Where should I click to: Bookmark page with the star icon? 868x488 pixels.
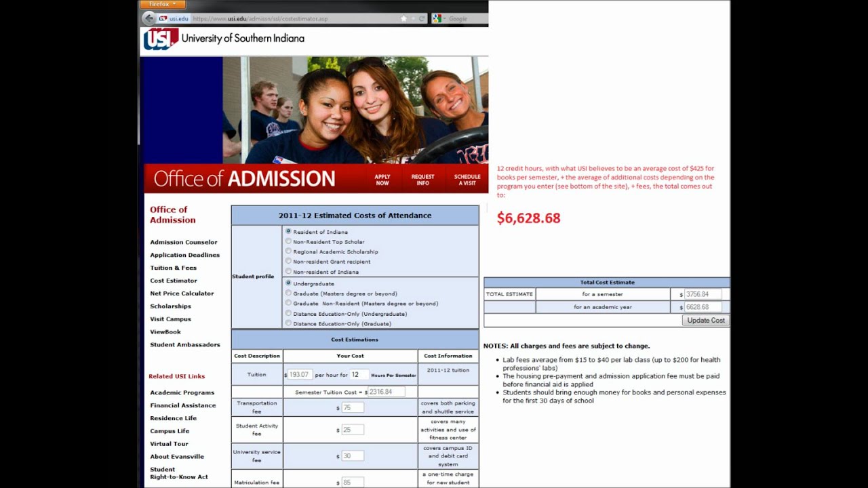(x=404, y=18)
